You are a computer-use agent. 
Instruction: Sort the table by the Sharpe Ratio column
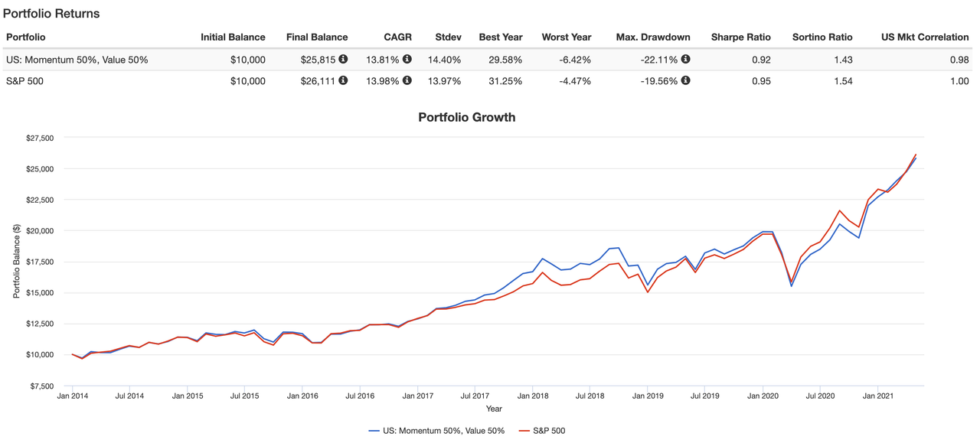740,37
